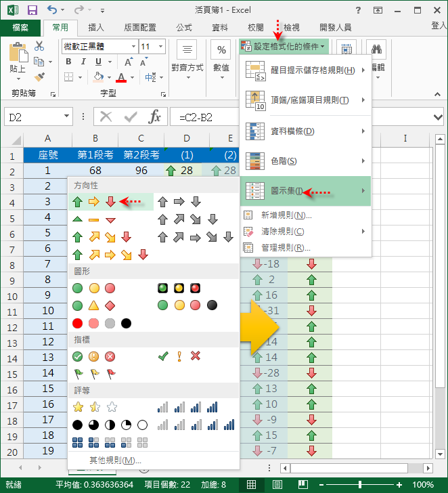Open the borders dropdown arrow
Screen dimensions: 448x493
tap(80, 77)
